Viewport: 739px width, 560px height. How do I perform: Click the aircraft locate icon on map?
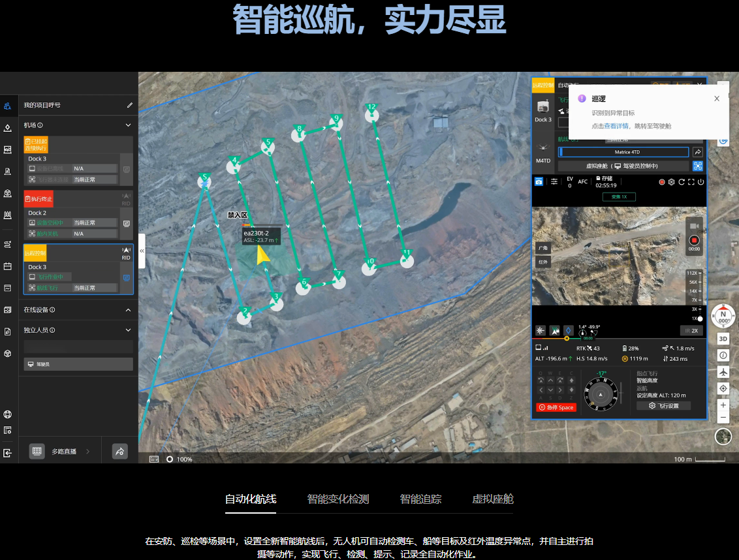point(723,371)
